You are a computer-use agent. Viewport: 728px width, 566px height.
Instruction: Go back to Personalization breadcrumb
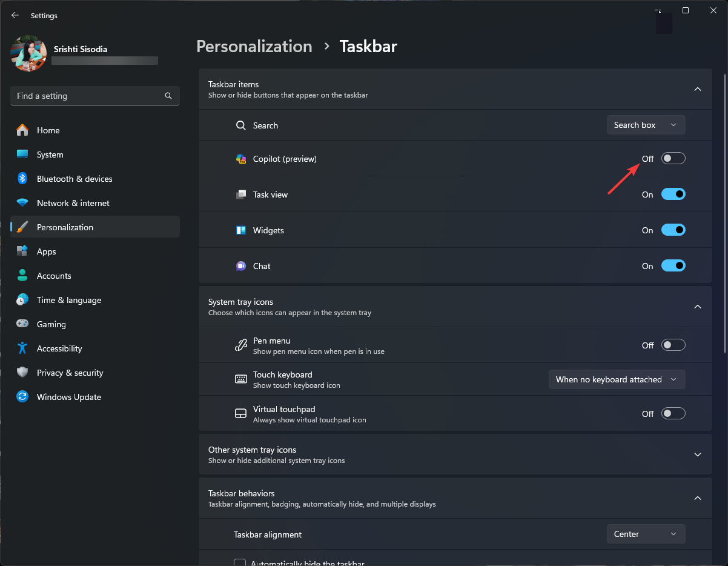coord(254,47)
